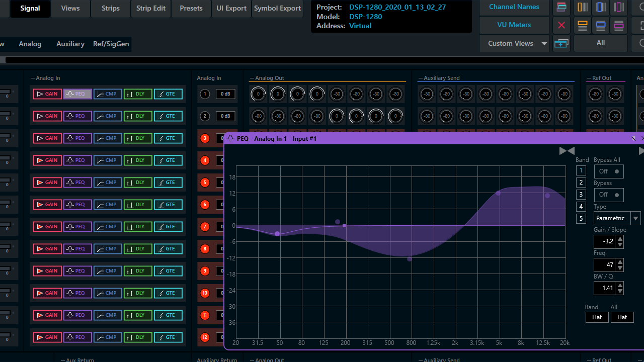Expand the Custom Views dropdown
The image size is (644, 362).
click(x=544, y=44)
